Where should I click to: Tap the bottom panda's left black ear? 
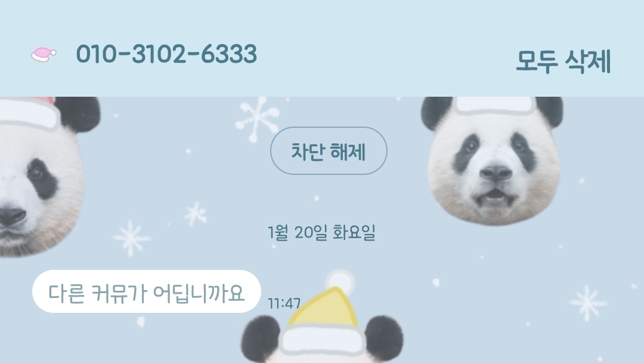pyautogui.click(x=261, y=339)
